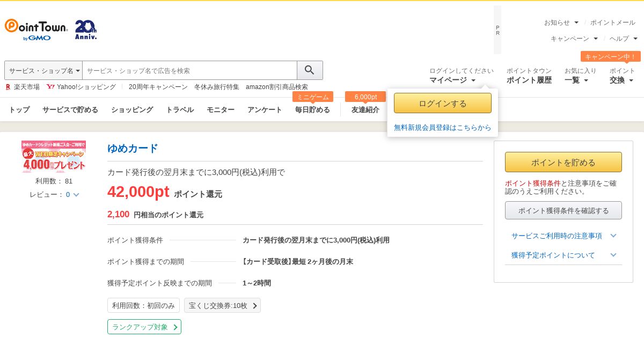Open the red ポイント獲得条件 link
The width and height of the screenshot is (644, 338).
(x=533, y=183)
